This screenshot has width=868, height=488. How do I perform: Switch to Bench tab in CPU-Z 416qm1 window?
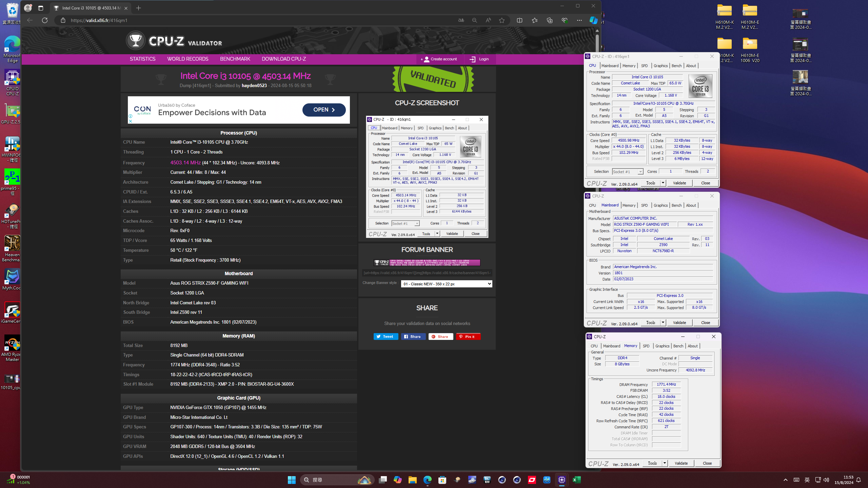pos(676,66)
